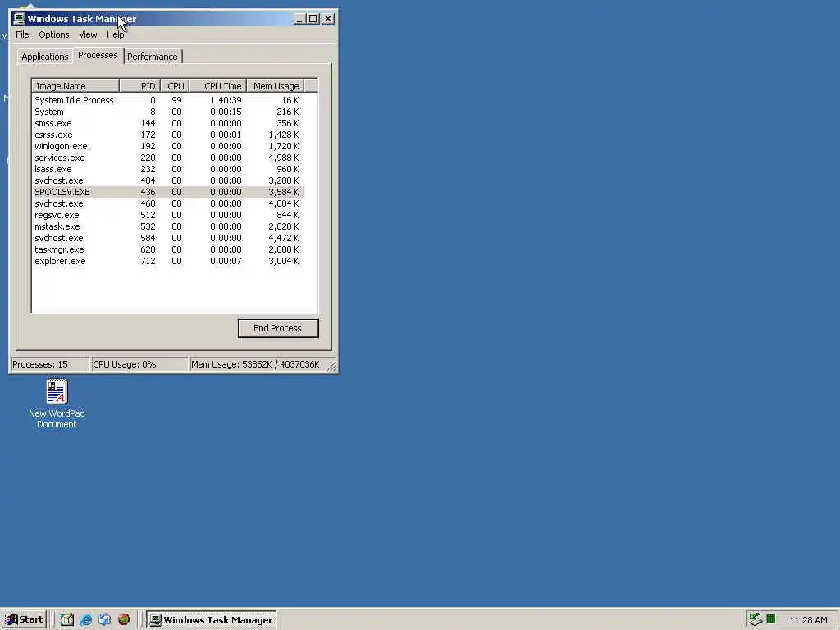Click the 1:40:39 CPU time value
Screen dimensions: 840x630
pos(226,100)
